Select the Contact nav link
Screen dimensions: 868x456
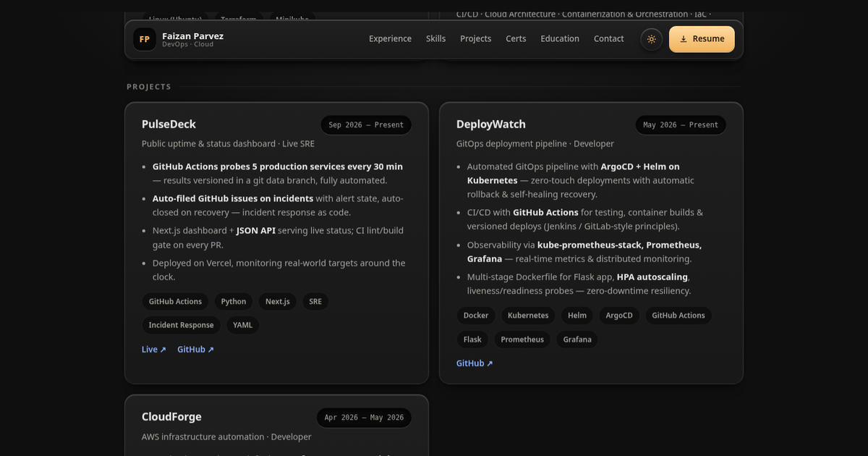[x=608, y=39]
